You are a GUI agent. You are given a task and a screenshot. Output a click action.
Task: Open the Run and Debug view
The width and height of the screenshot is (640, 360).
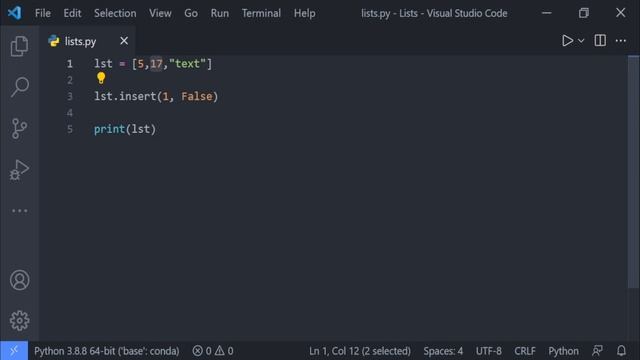click(x=19, y=170)
